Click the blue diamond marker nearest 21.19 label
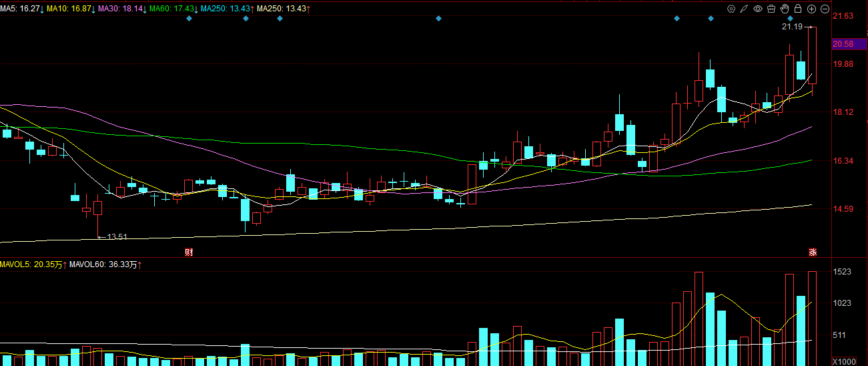Image resolution: width=868 pixels, height=366 pixels. tap(789, 18)
